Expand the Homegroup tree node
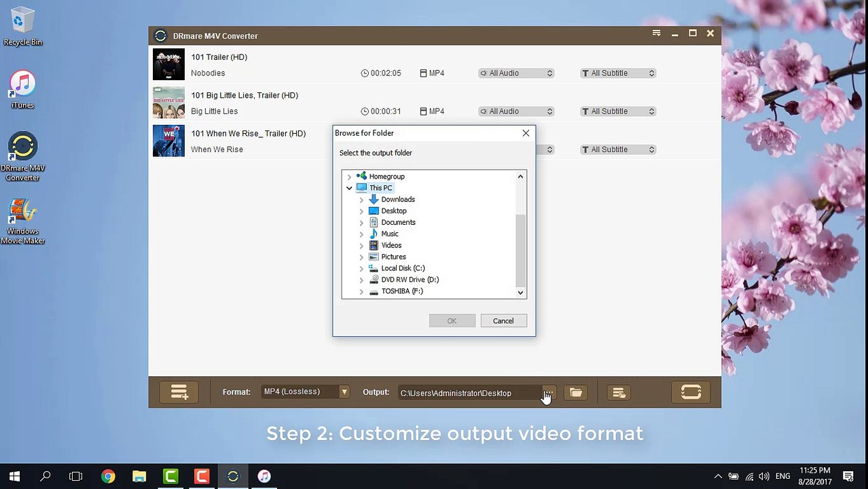Screen dimensions: 868x489 [x=349, y=177]
